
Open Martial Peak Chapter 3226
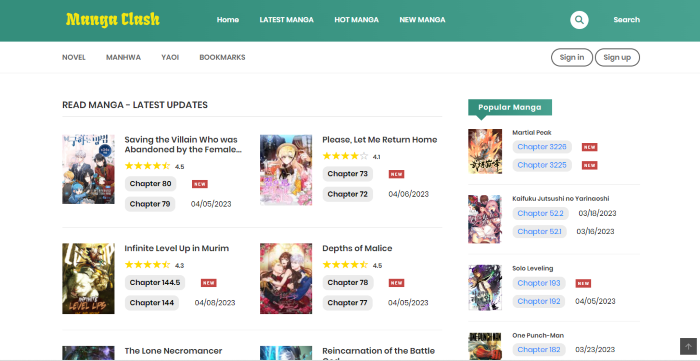point(542,147)
